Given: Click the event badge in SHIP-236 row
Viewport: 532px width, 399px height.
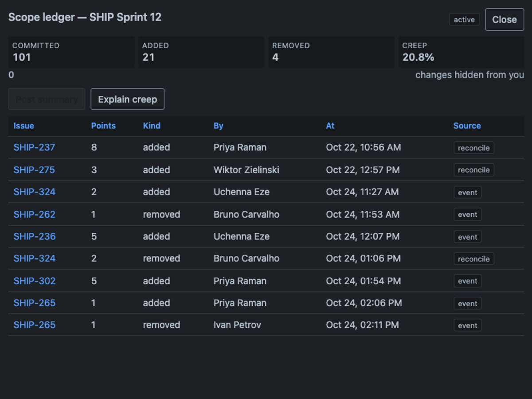Looking at the screenshot, I should pos(467,237).
